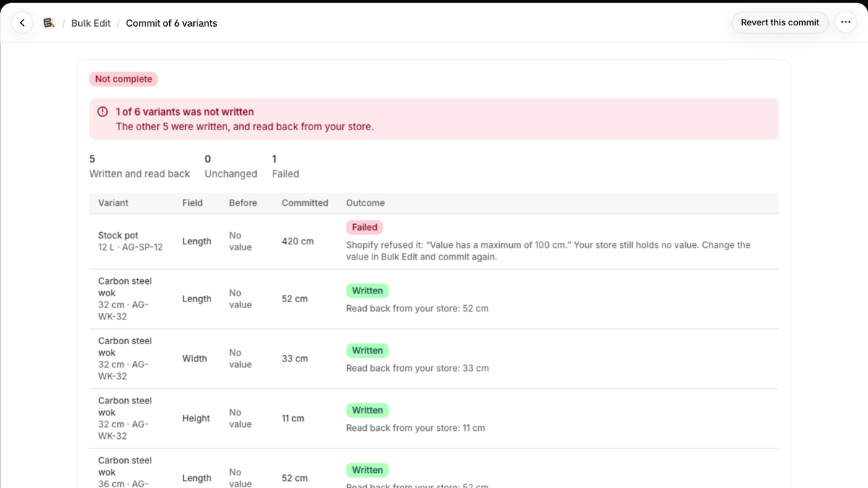Image resolution: width=868 pixels, height=488 pixels.
Task: Open the three-dot more actions menu
Action: click(x=846, y=22)
